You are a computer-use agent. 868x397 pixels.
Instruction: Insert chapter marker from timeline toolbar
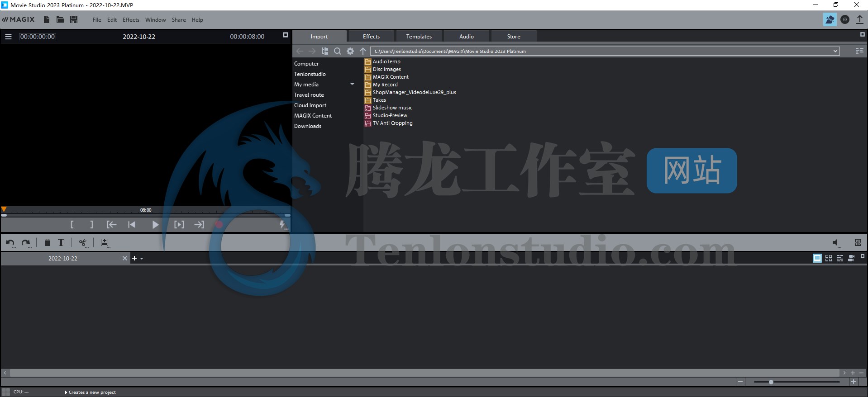[x=105, y=243]
